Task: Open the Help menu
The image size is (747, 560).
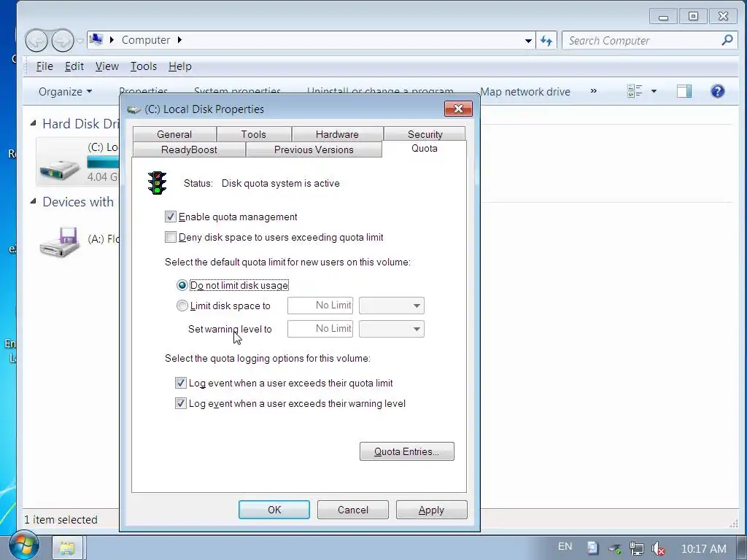Action: coord(180,66)
